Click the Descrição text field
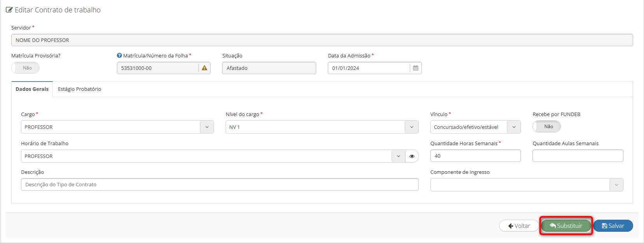This screenshot has height=243, width=644. point(219,184)
